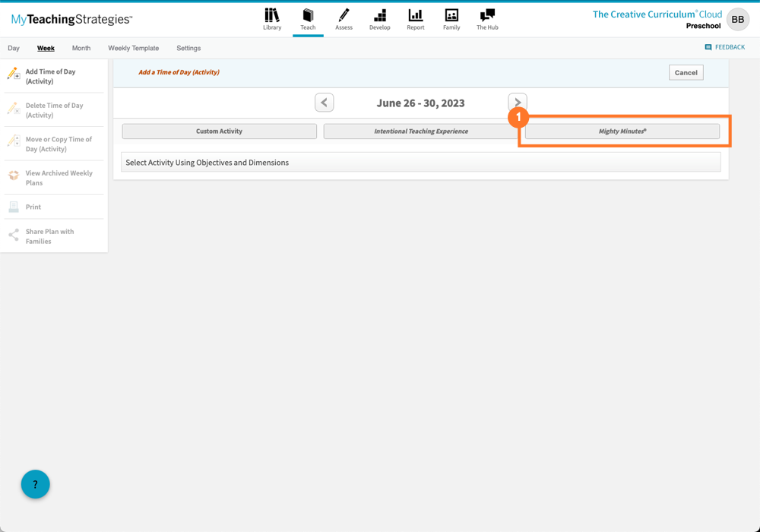Switch to the Day tab
Image resolution: width=760 pixels, height=532 pixels.
[x=13, y=47]
